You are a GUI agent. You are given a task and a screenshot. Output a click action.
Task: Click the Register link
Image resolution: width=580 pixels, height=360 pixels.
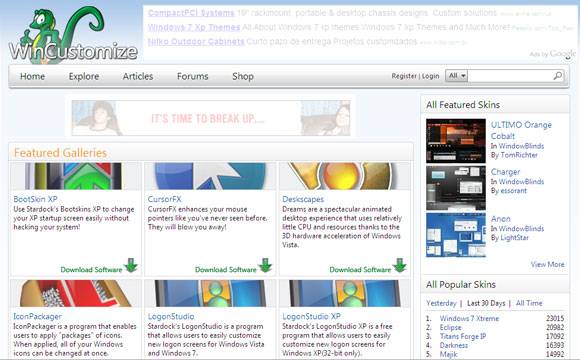[404, 76]
